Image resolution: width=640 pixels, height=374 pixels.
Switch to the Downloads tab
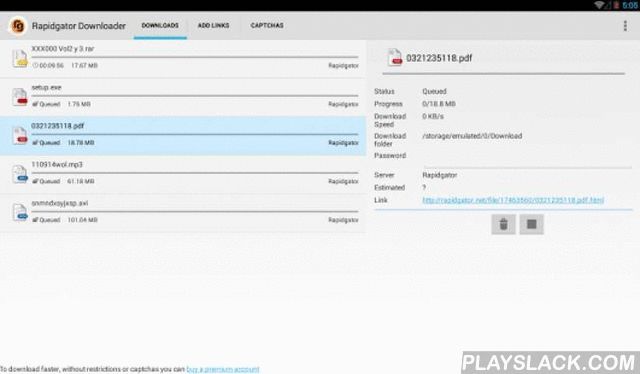pyautogui.click(x=160, y=25)
